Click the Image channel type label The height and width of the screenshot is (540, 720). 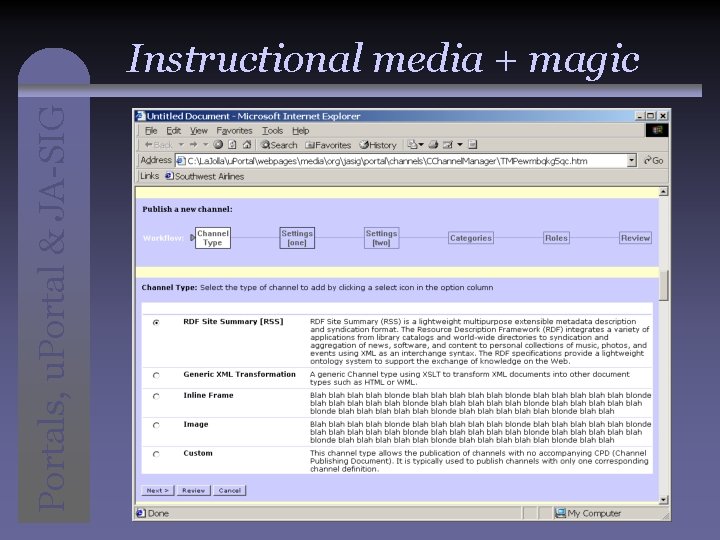(x=196, y=424)
